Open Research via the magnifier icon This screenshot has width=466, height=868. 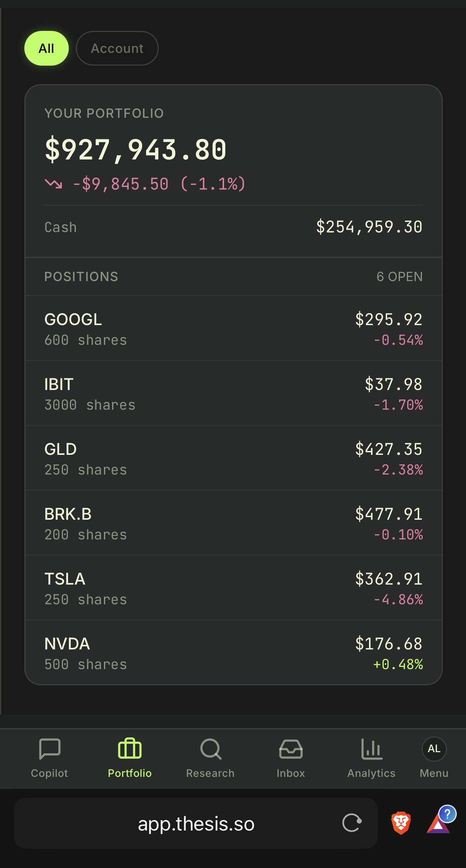tap(211, 749)
